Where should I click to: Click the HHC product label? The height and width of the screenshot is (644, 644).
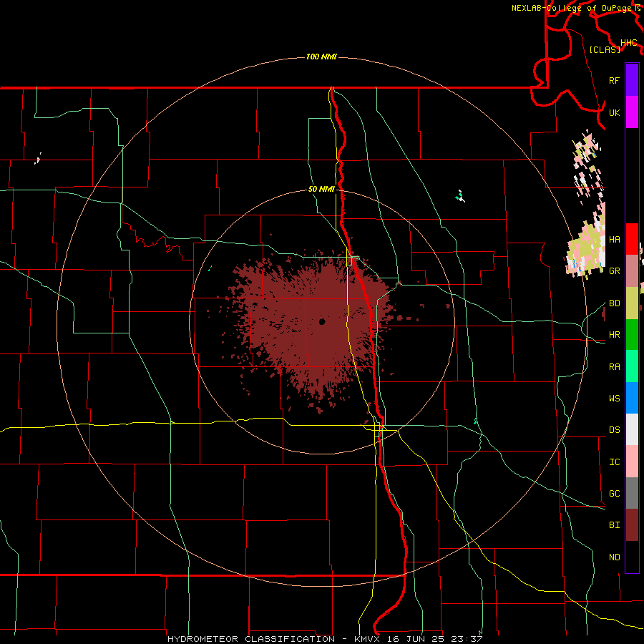click(x=628, y=43)
